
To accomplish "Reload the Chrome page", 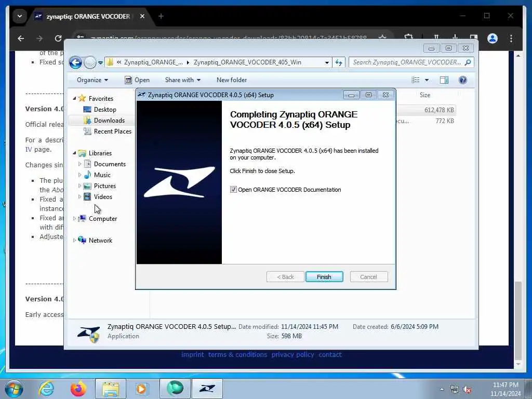I will [58, 38].
